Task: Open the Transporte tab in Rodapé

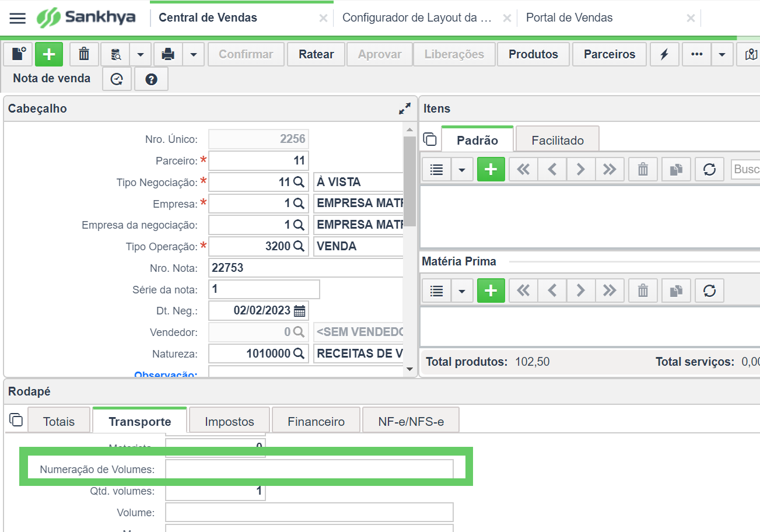Action: (x=140, y=421)
